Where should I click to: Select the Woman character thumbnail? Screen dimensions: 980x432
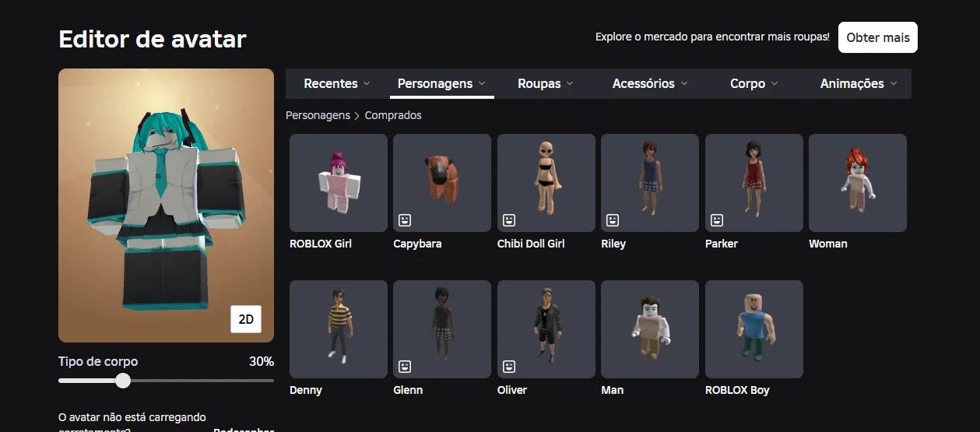[x=858, y=183]
